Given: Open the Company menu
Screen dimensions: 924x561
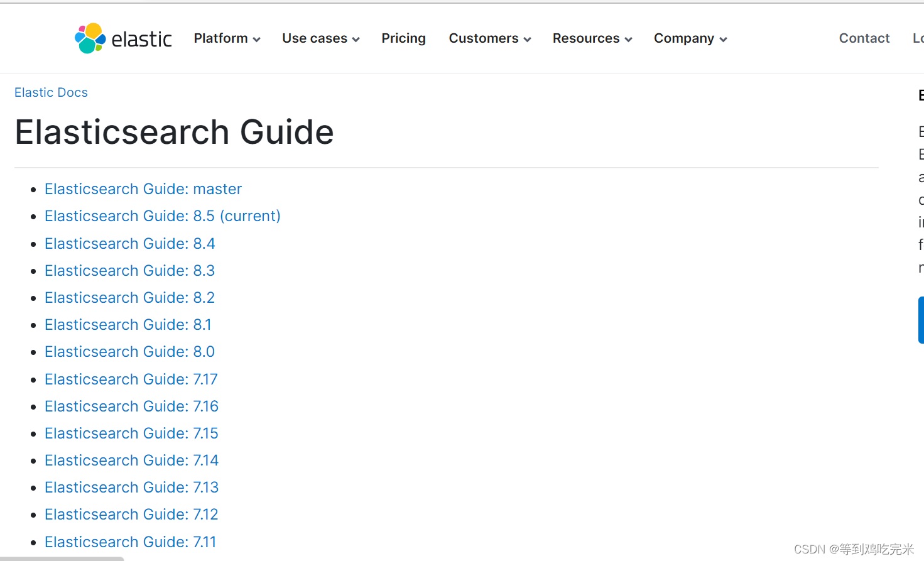Looking at the screenshot, I should point(690,38).
